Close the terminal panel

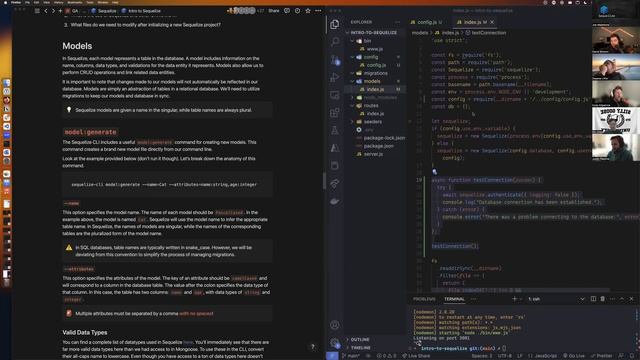pyautogui.click(x=631, y=299)
